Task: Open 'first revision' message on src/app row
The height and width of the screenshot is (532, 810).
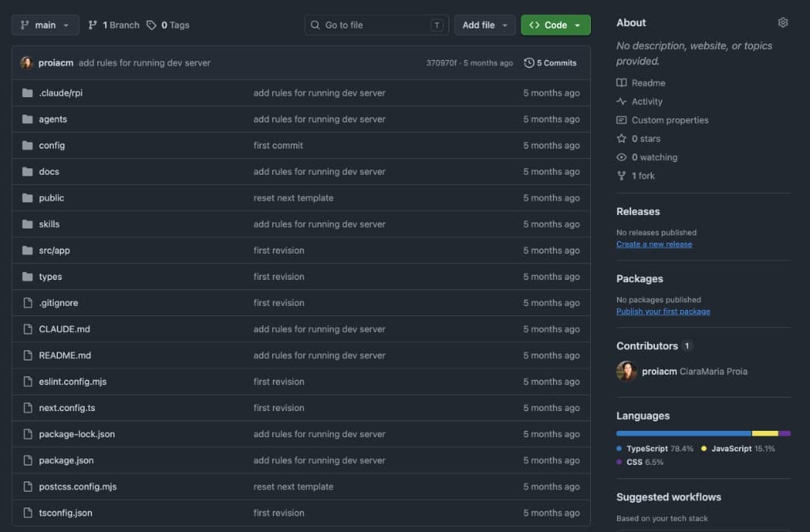Action: 278,251
